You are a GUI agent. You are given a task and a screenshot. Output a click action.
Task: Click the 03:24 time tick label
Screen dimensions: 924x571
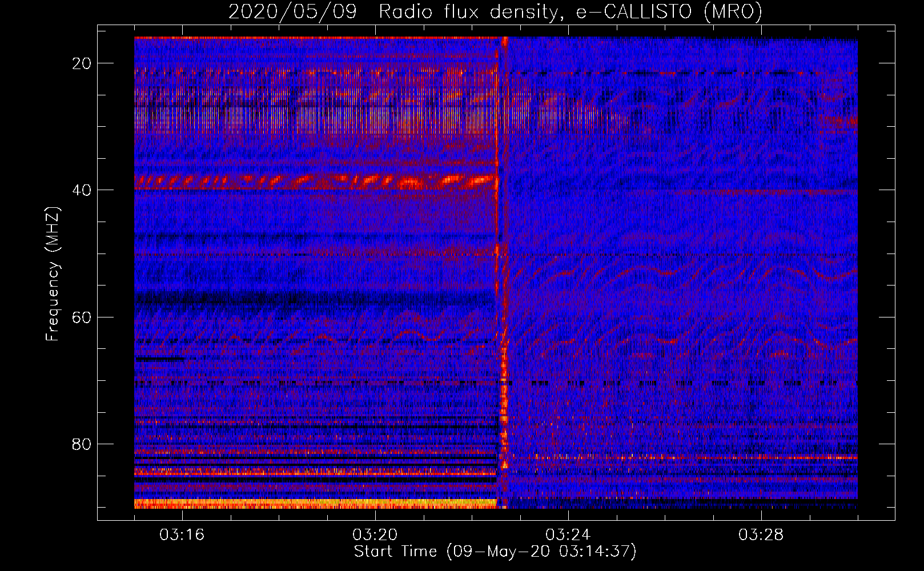click(x=568, y=535)
